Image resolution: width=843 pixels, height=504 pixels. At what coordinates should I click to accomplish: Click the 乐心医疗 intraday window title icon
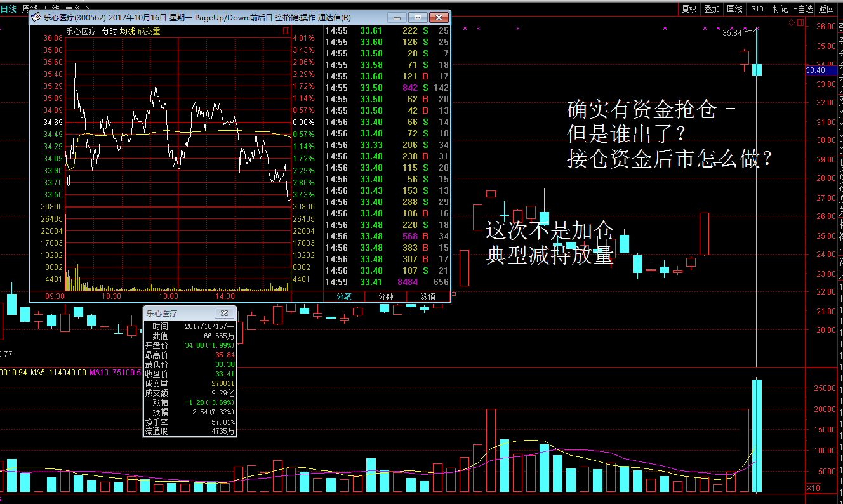37,17
